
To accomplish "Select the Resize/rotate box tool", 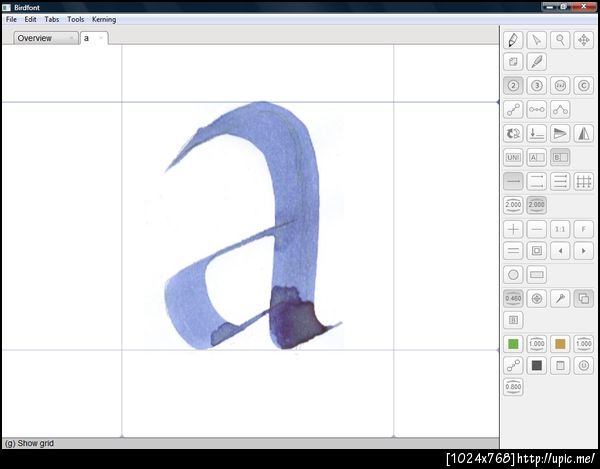I will (513, 62).
